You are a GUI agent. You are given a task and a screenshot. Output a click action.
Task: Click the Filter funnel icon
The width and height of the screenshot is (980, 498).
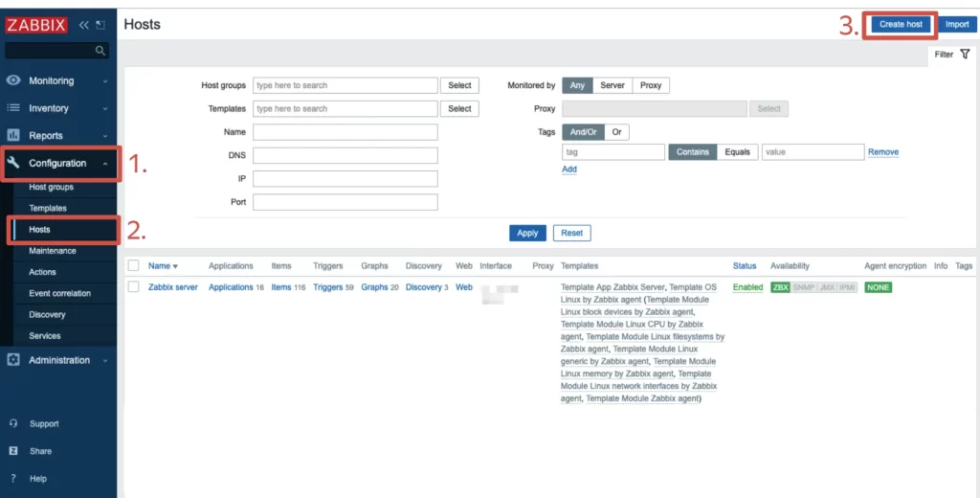[965, 55]
